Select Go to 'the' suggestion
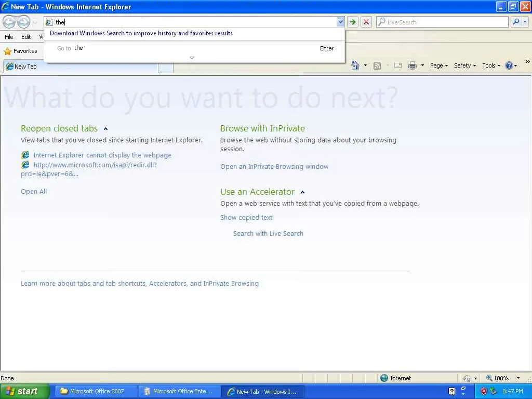The image size is (532, 399). pos(195,48)
